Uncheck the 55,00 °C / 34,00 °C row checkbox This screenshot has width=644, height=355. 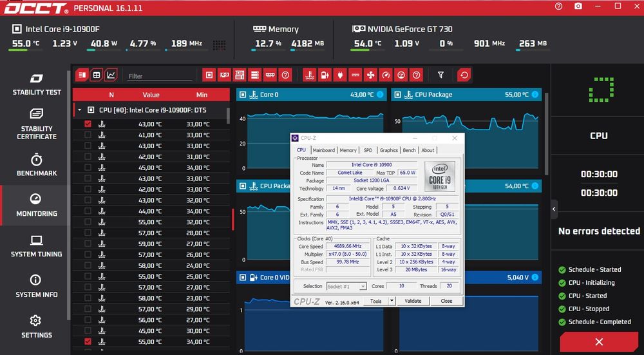pos(88,341)
